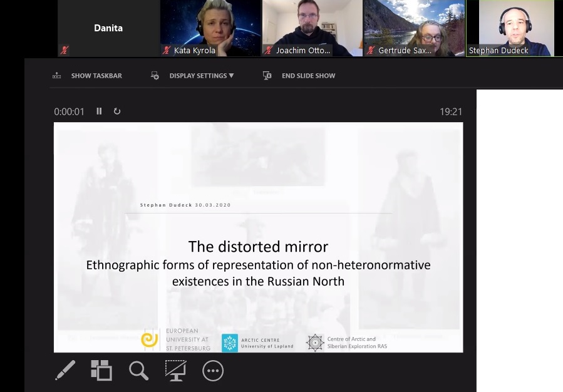Toggle Kata Kyrola's muted microphone indicator
The width and height of the screenshot is (563, 392).
pyautogui.click(x=167, y=50)
